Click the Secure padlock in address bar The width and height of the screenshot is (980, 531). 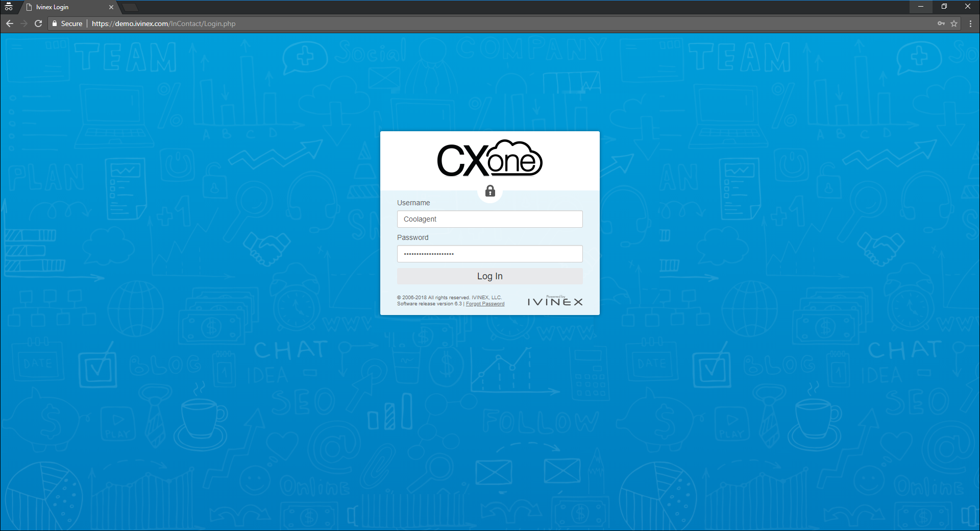coord(55,23)
